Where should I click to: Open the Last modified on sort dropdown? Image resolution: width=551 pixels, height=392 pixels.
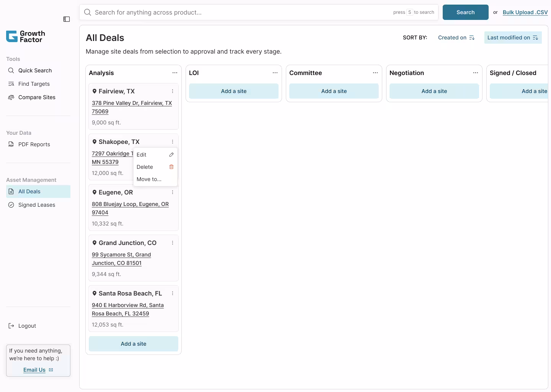click(x=512, y=38)
